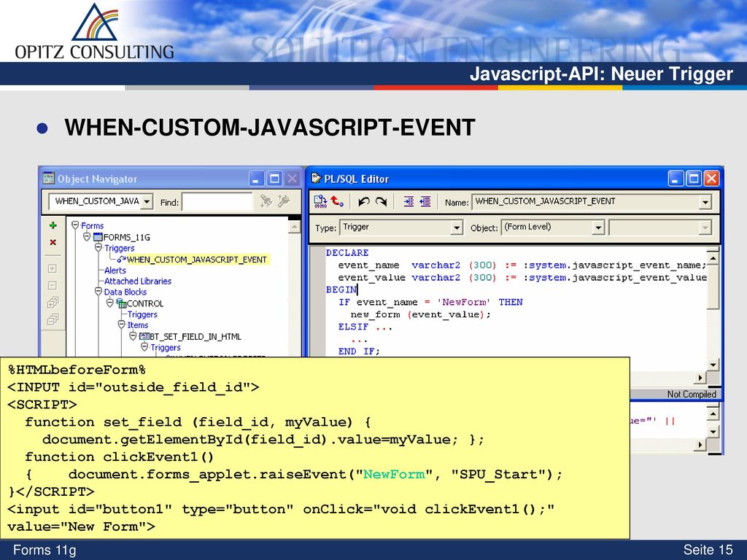Click the 'Not Compiled' status text
Viewport: 747px width, 560px height.
tap(692, 394)
